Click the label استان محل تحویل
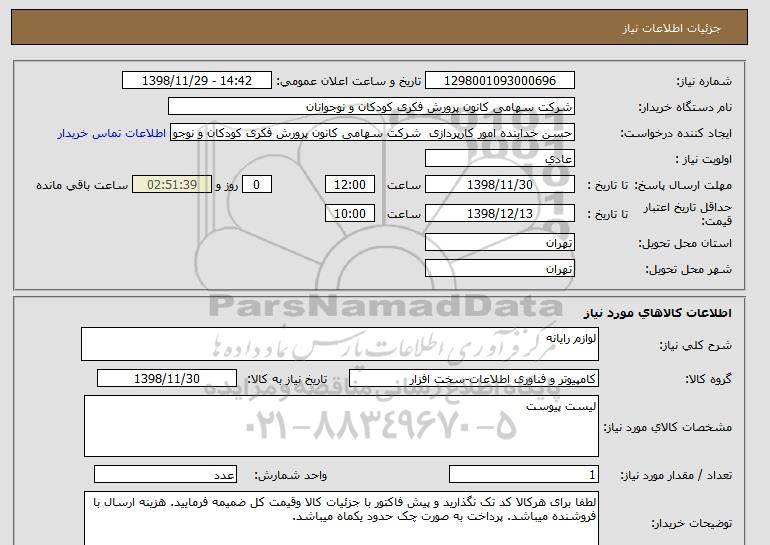The image size is (770, 545). (685, 244)
